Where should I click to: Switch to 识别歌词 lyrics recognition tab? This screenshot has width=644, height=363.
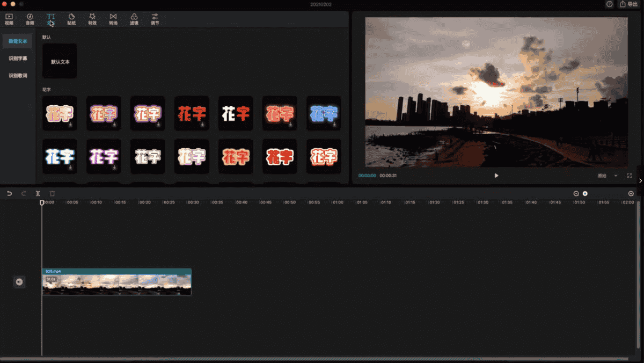18,76
